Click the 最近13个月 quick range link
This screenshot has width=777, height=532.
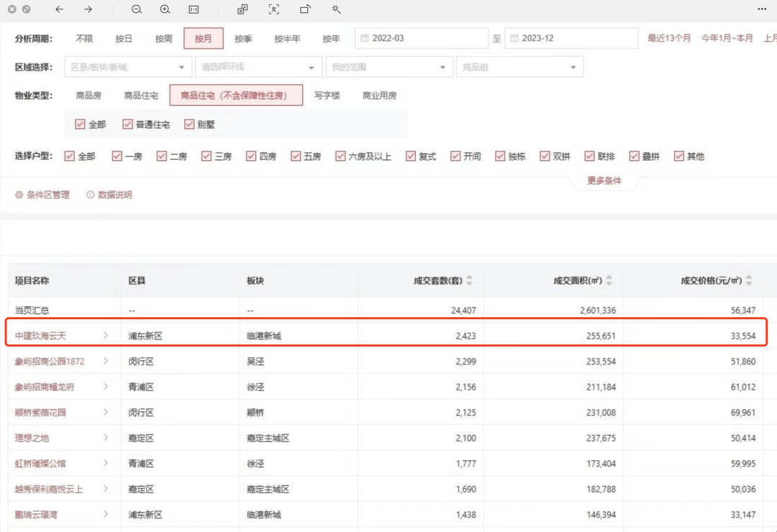pyautogui.click(x=669, y=38)
